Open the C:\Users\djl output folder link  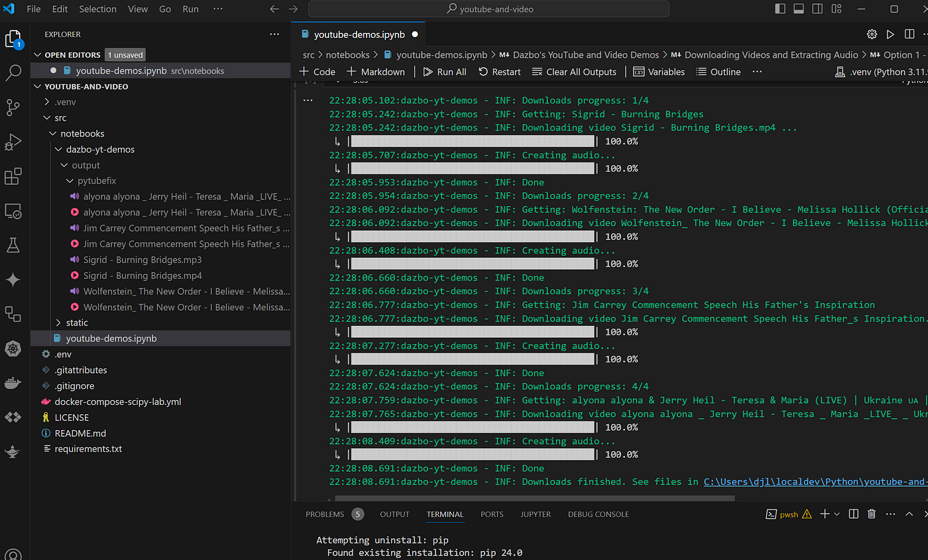815,482
